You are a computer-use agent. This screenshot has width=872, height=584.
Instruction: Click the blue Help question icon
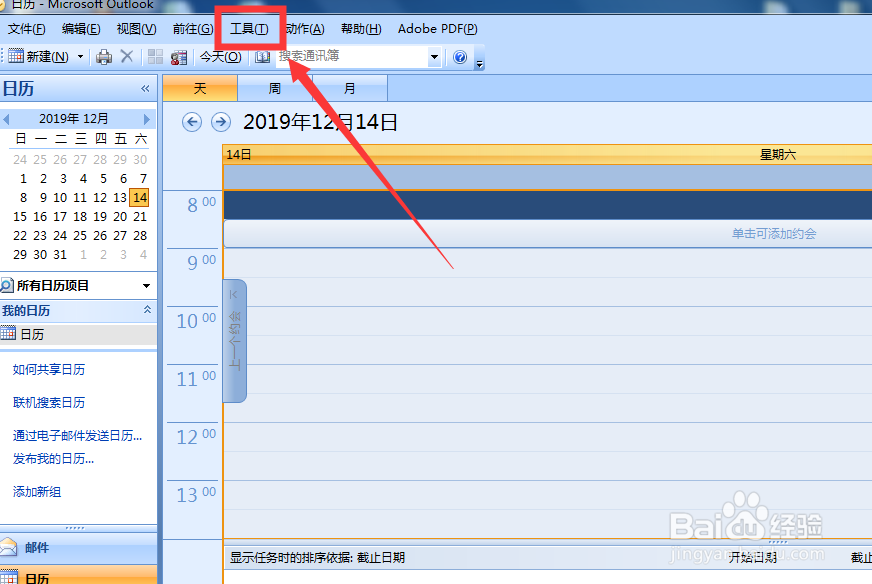click(x=460, y=57)
